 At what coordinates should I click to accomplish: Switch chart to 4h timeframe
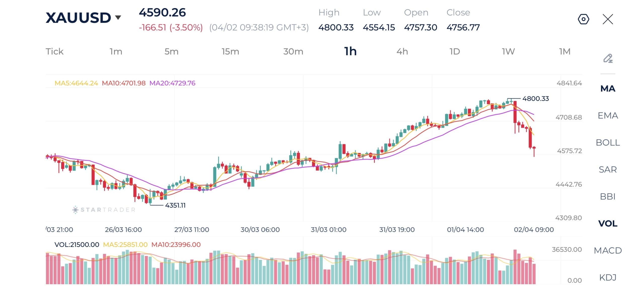(x=402, y=52)
